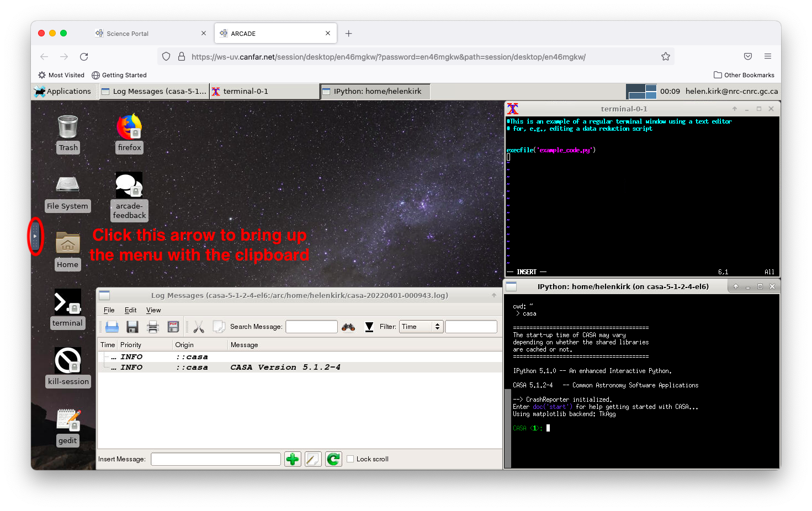Click the binoculars search icon

click(348, 327)
